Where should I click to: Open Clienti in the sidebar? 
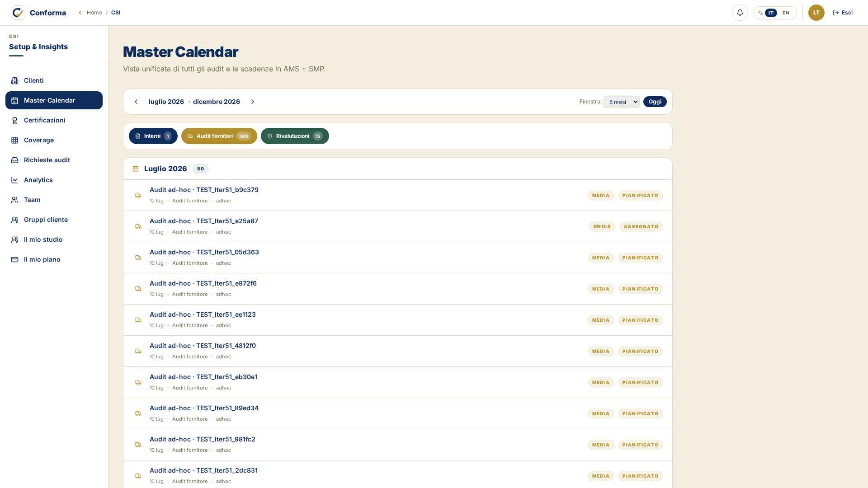54,80
